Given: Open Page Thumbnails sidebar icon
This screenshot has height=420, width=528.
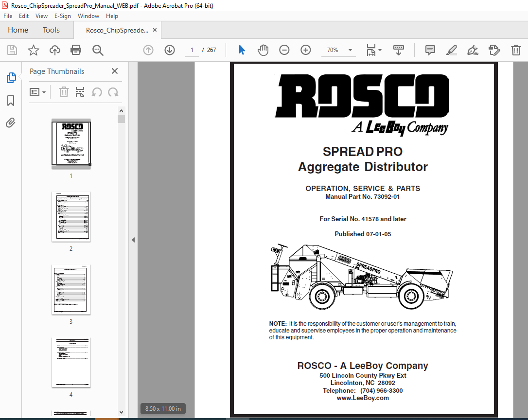Looking at the screenshot, I should pyautogui.click(x=11, y=78).
